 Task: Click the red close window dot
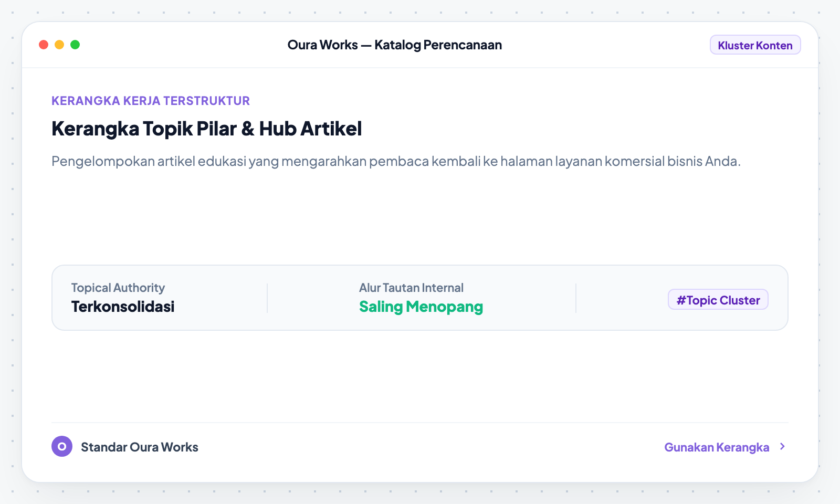click(44, 45)
